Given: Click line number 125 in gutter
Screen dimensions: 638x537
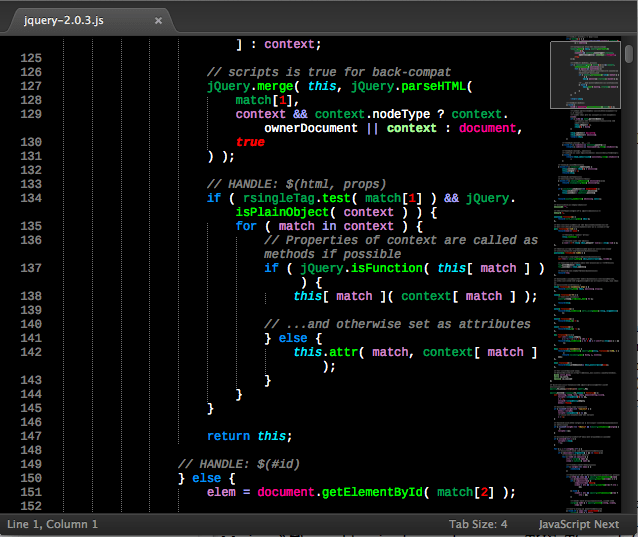Looking at the screenshot, I should (x=31, y=58).
